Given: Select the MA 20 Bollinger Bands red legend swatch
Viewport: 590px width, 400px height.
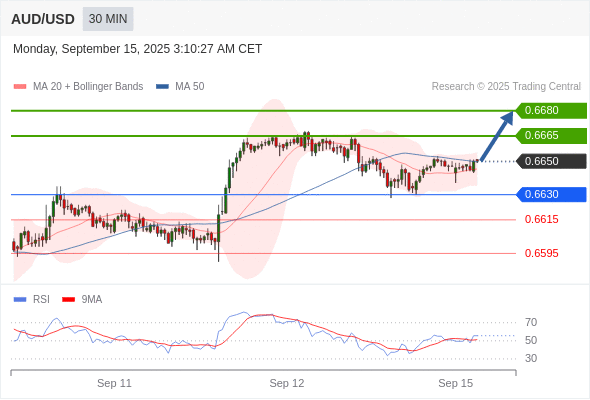Looking at the screenshot, I should coord(20,87).
